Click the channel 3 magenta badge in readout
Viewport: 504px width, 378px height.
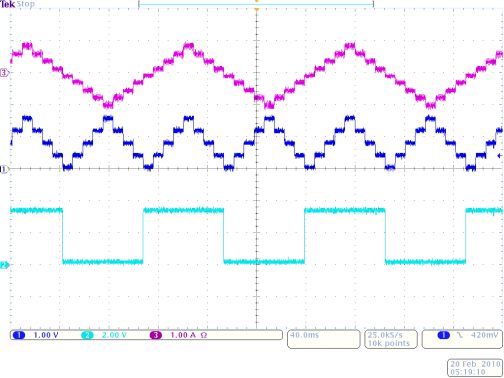(x=156, y=335)
